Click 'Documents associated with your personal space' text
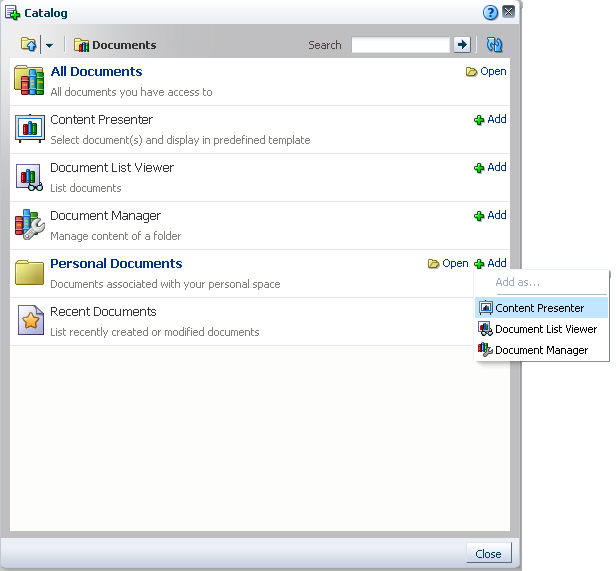 [x=165, y=284]
